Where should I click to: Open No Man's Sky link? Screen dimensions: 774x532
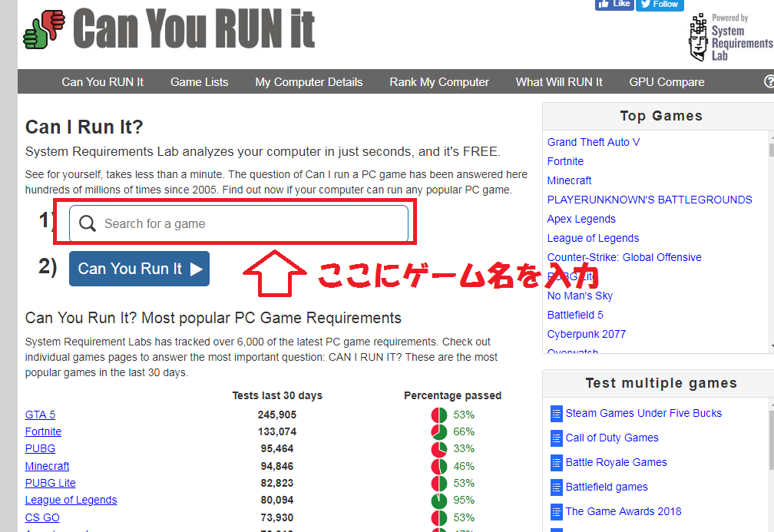(580, 296)
